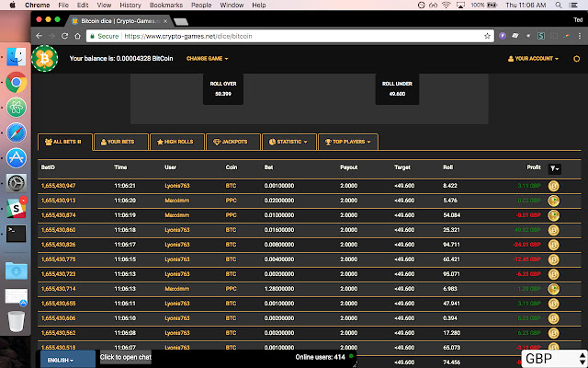This screenshot has width=588, height=368.
Task: Open App Store from the dock
Action: click(17, 157)
